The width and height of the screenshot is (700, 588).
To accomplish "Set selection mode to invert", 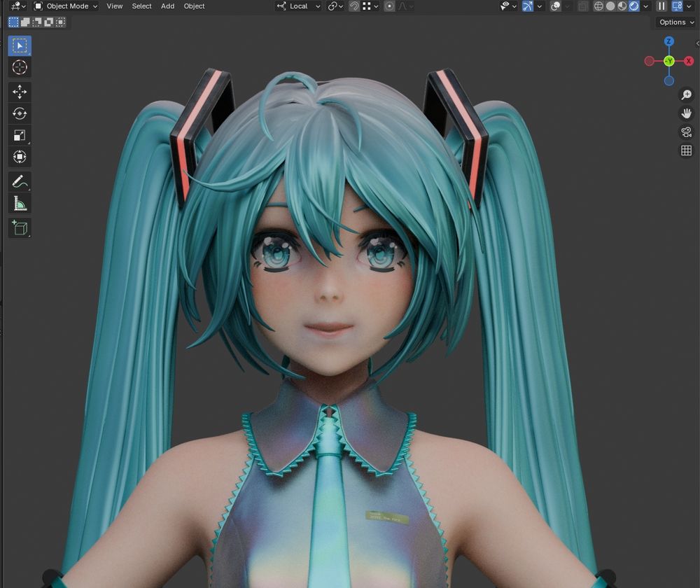I will tap(49, 22).
